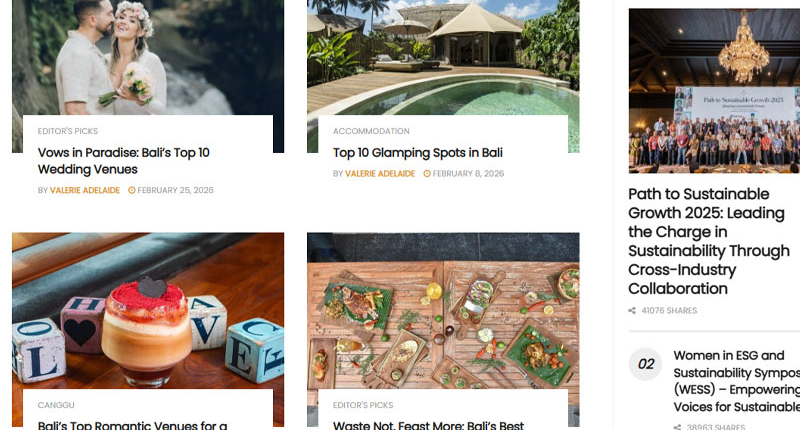
Task: Select Editor's Picks tag above Waste Not article
Action: coord(363,405)
